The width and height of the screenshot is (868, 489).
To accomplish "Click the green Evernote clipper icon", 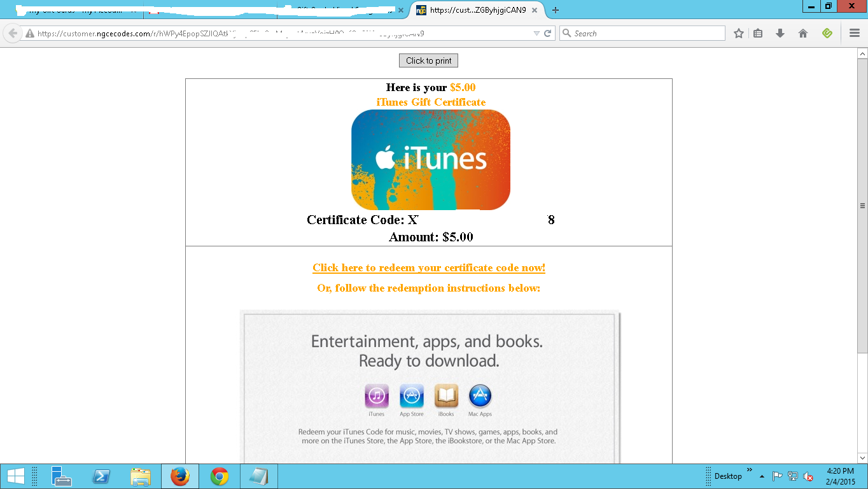I will 827,33.
